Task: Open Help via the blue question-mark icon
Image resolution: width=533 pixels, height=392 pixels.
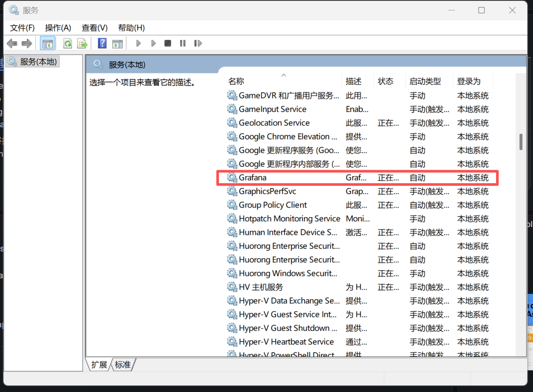Action: tap(102, 43)
